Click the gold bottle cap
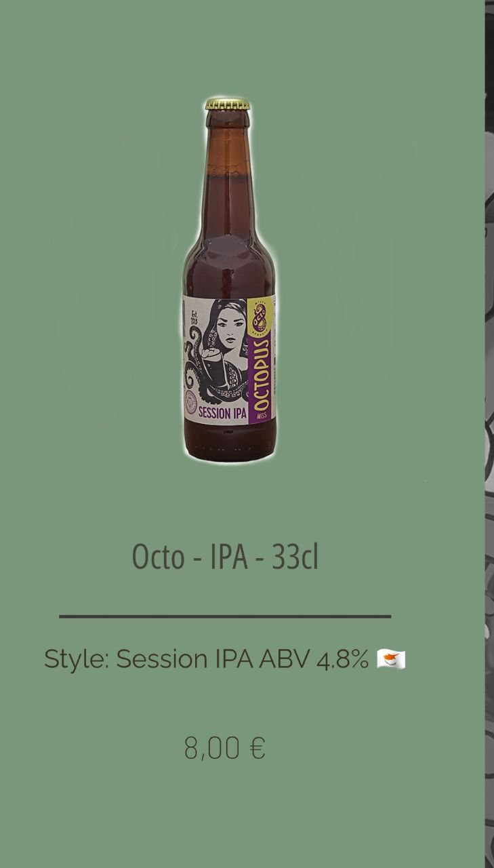Image resolution: width=494 pixels, height=868 pixels. click(228, 104)
